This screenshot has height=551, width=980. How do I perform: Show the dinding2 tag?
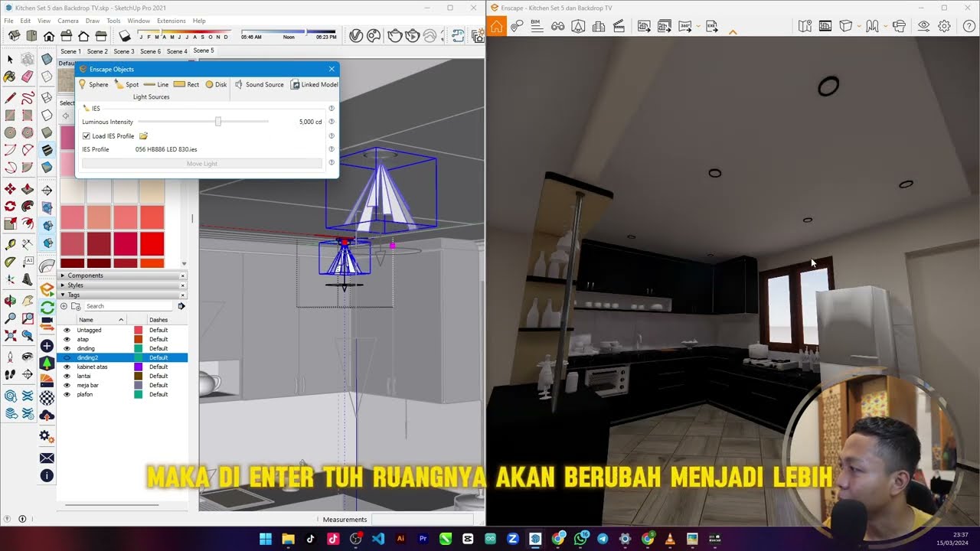(67, 357)
